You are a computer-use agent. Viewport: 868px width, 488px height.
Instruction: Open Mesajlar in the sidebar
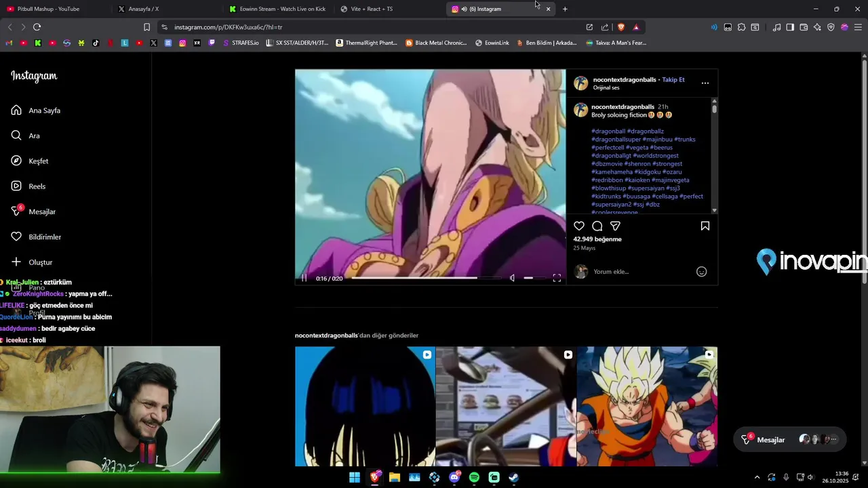tap(33, 211)
